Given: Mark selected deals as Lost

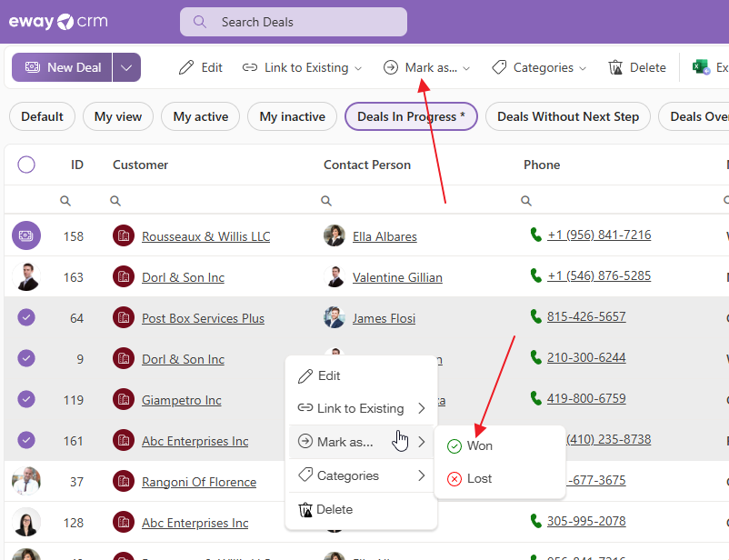Looking at the screenshot, I should click(x=500, y=478).
